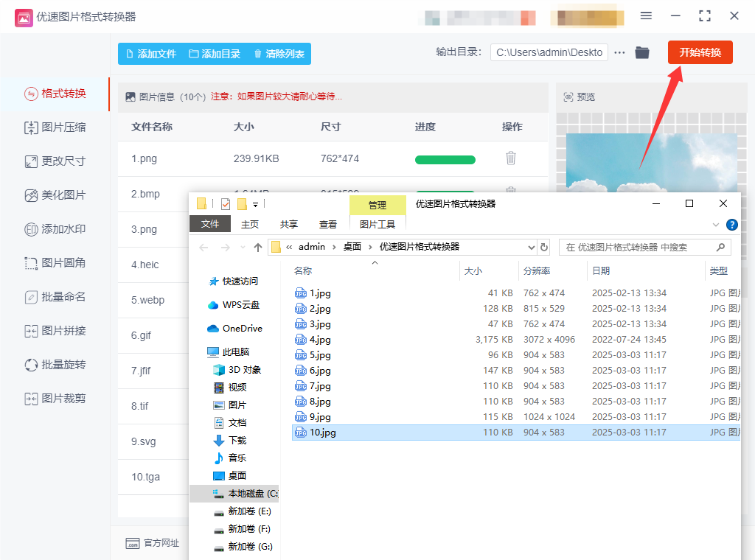Expand the address bar history dropdown
This screenshot has width=755, height=560.
point(531,248)
